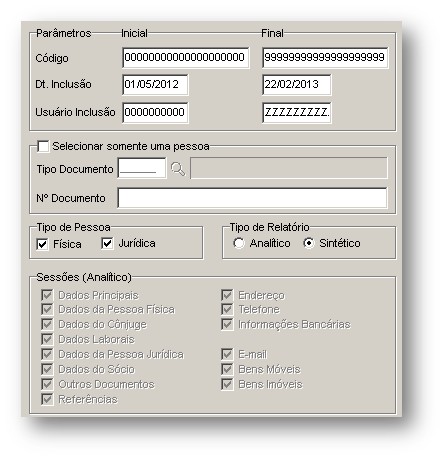Click the initial Dt. Inclusão date field
The image size is (444, 459).
pos(155,84)
